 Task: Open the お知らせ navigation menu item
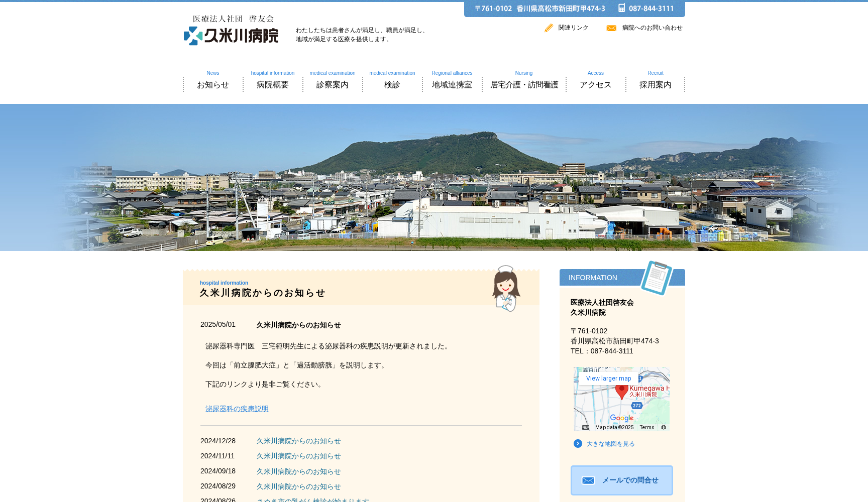[212, 84]
